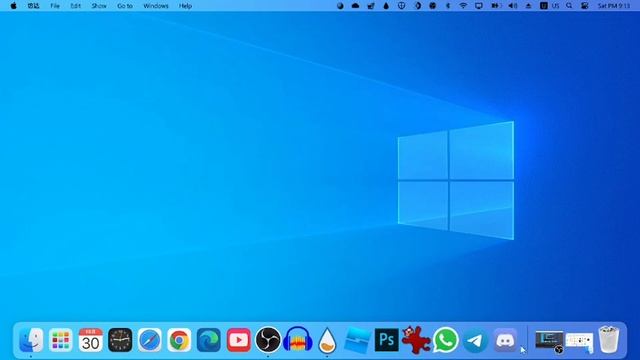
Task: Open the Windows menu
Action: pos(156,6)
